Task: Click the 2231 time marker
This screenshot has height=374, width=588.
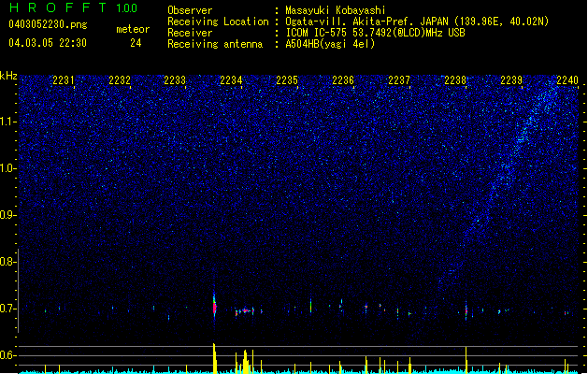Action: 64,79
